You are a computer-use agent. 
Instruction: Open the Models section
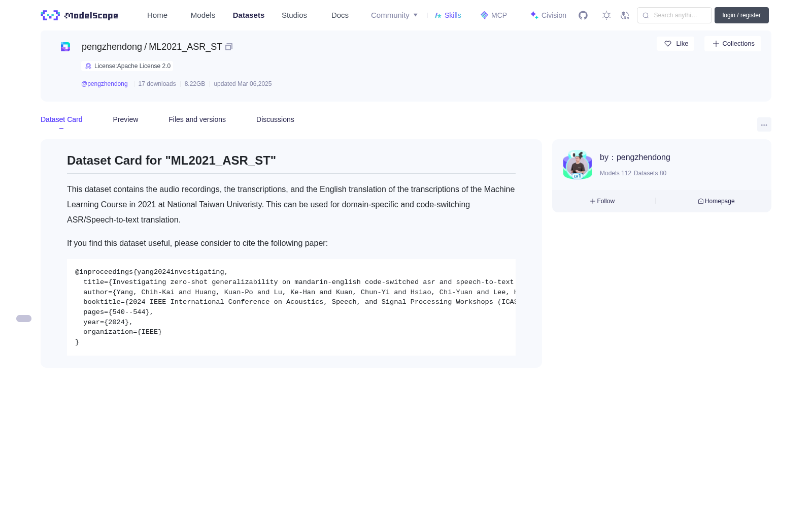(203, 15)
